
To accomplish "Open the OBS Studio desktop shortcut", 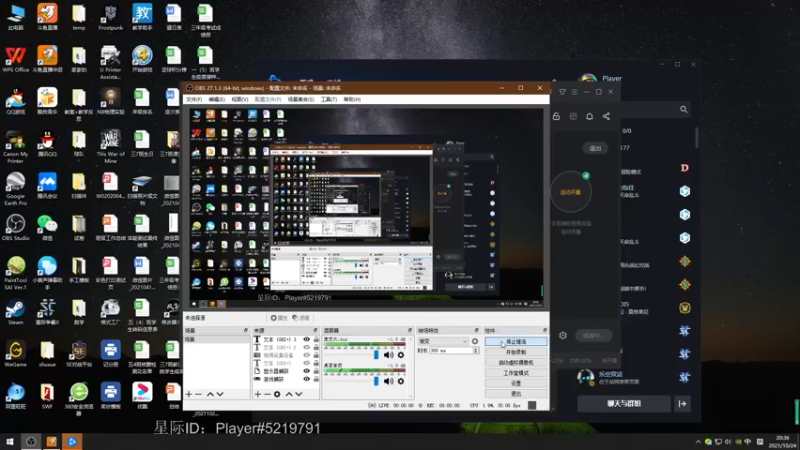I will (x=15, y=228).
